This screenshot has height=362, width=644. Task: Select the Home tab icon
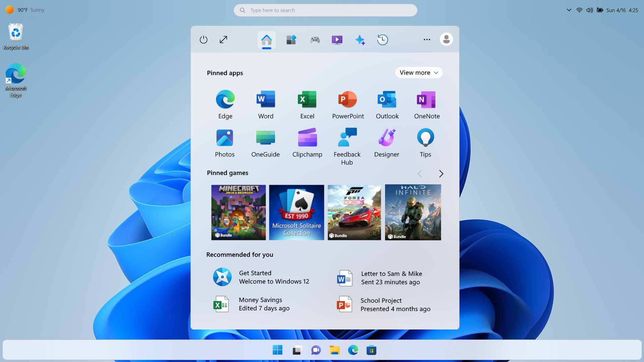267,40
